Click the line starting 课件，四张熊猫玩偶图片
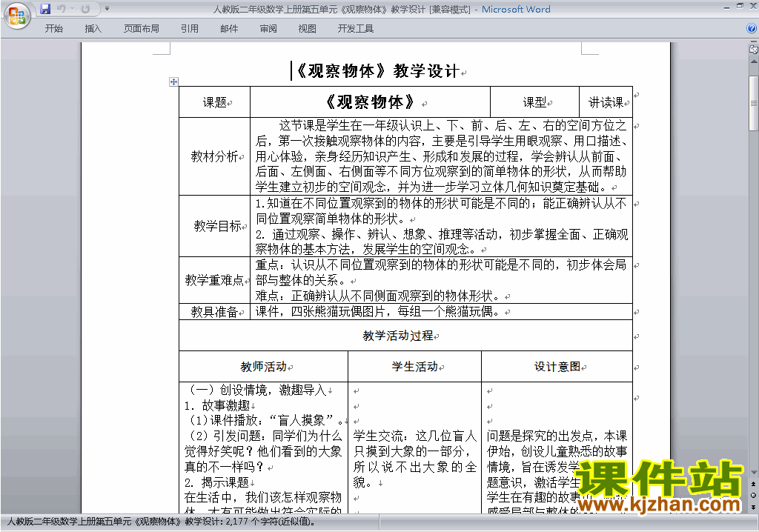 click(x=377, y=312)
